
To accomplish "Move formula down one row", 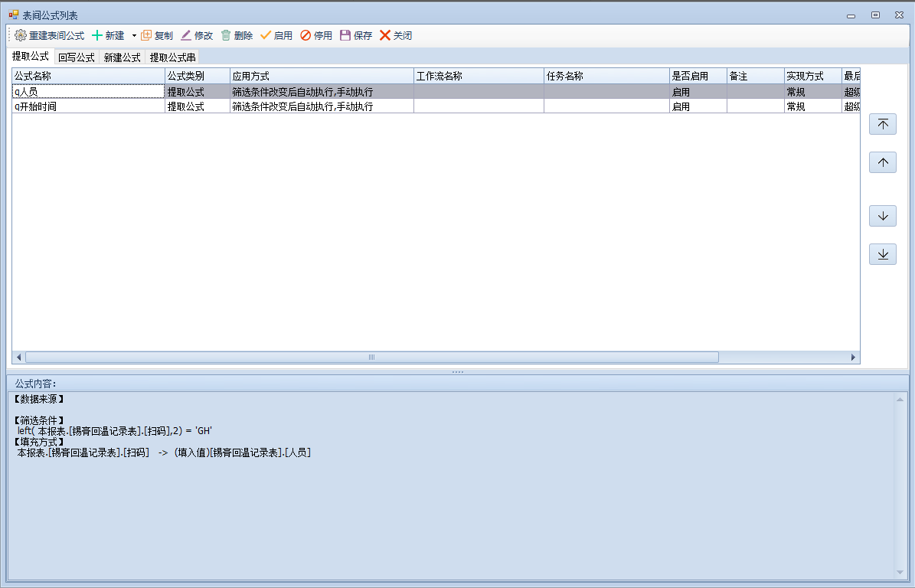I will [882, 216].
